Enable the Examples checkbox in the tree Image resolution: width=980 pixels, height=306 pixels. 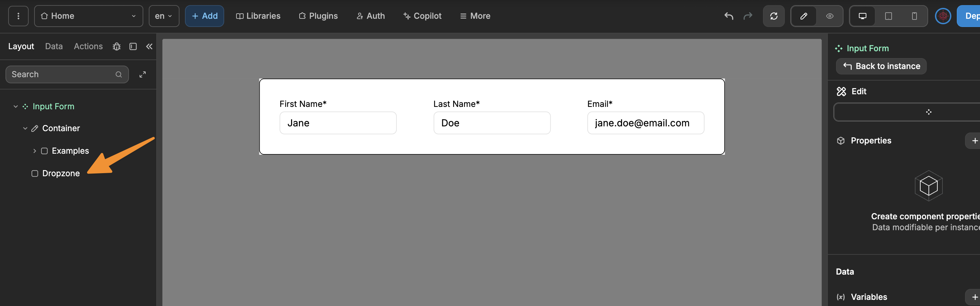pyautogui.click(x=44, y=151)
